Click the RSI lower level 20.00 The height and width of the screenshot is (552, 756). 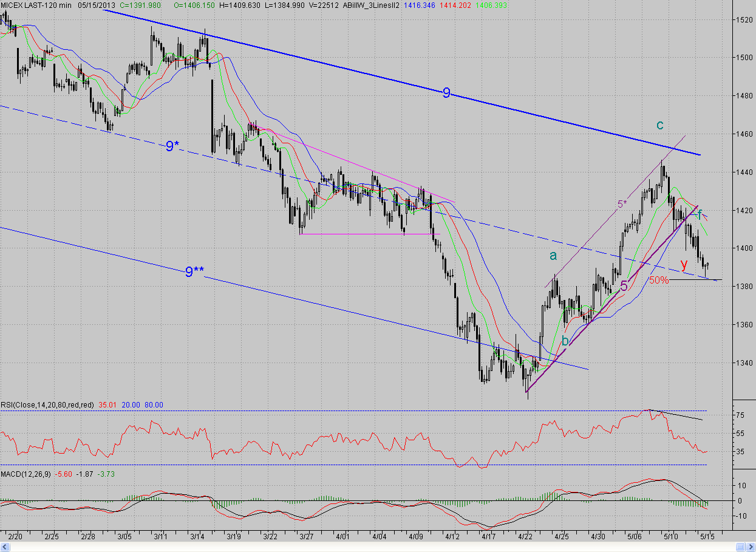131,404
